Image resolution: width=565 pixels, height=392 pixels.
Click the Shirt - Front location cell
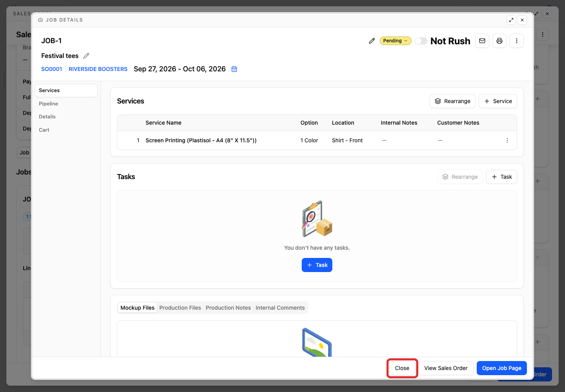(347, 140)
